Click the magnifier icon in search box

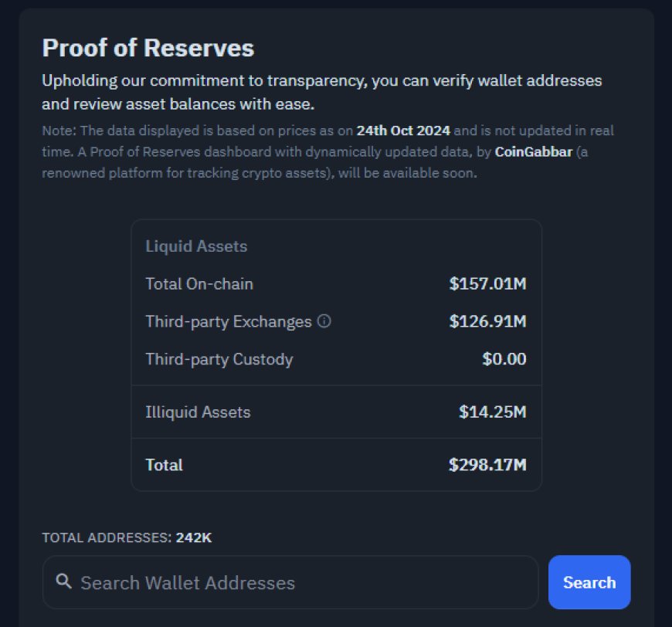coord(64,581)
